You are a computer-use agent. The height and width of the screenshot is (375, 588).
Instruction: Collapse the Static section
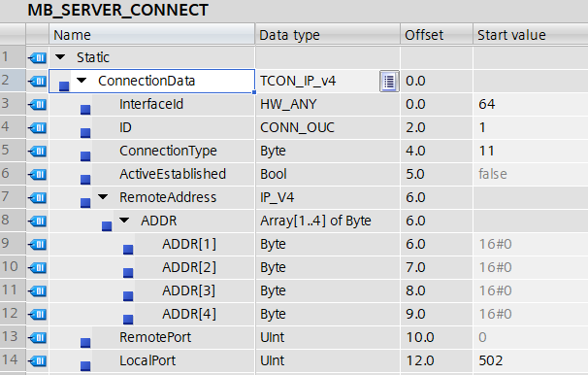click(60, 57)
